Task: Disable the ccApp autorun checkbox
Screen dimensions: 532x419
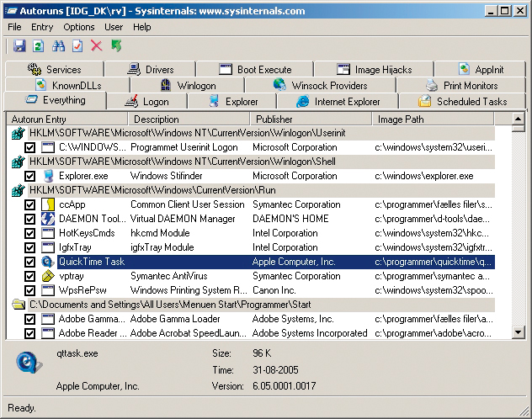Action: (29, 204)
